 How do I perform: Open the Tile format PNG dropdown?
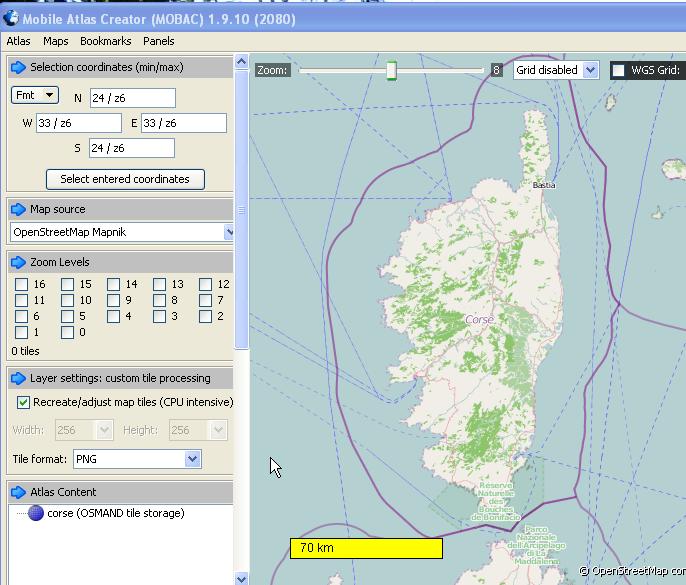coord(137,459)
